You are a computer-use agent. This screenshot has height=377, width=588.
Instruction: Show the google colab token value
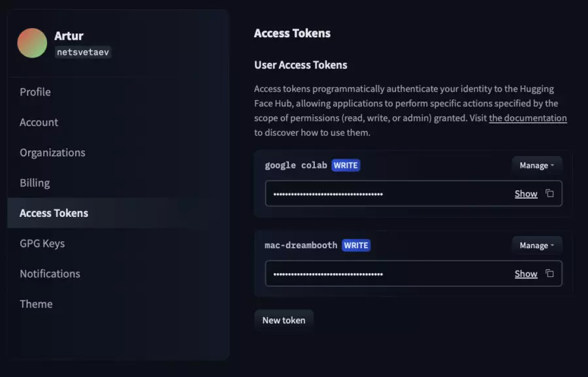(526, 194)
